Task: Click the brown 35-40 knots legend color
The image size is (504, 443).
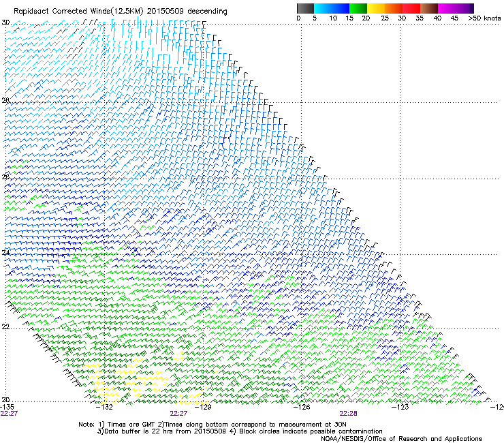Action: pyautogui.click(x=429, y=8)
